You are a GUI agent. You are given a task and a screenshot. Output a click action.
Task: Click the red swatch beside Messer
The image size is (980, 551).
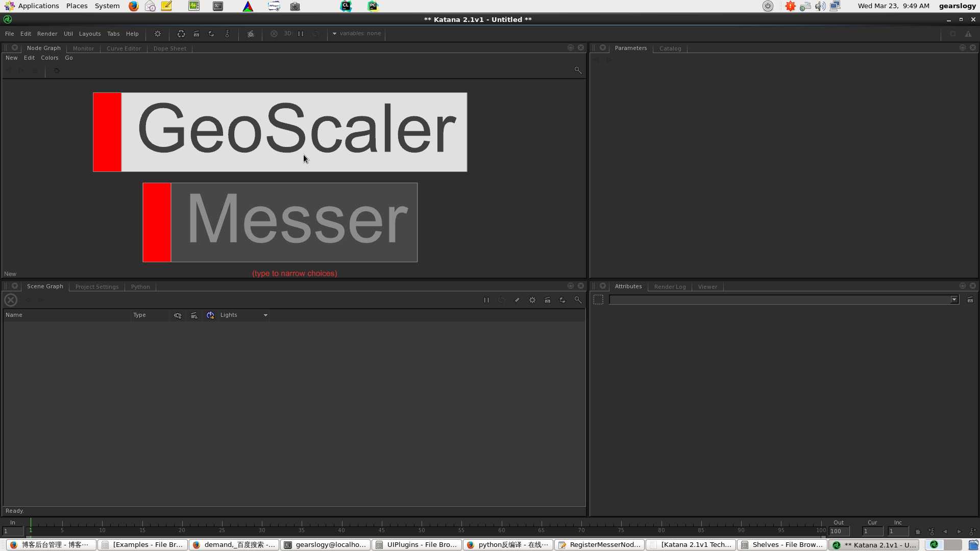pyautogui.click(x=157, y=222)
